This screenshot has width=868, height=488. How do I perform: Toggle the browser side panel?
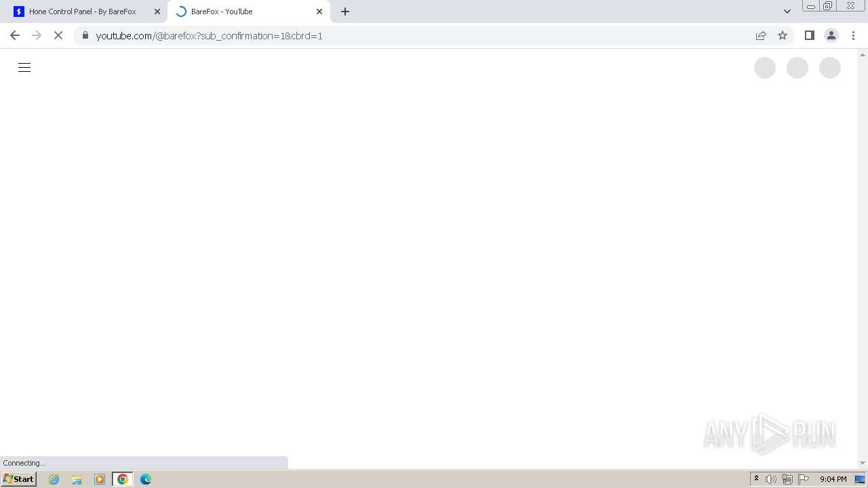[809, 35]
